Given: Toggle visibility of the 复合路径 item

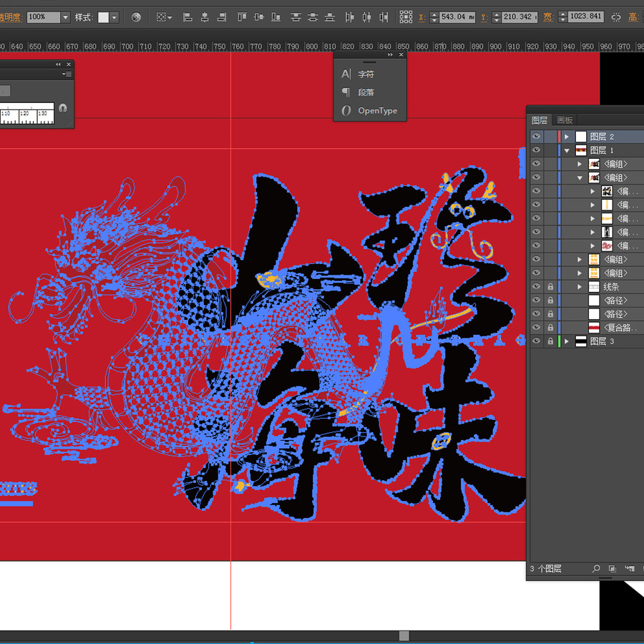Looking at the screenshot, I should 536,327.
